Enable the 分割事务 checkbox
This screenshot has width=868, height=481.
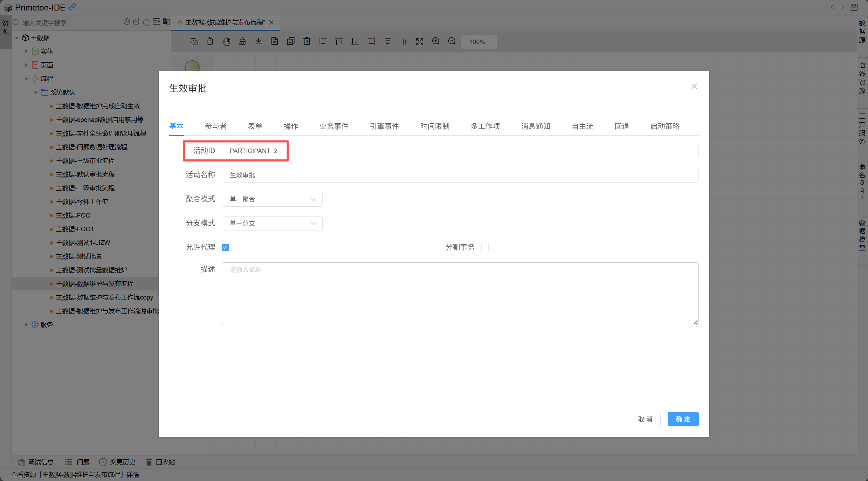(485, 247)
